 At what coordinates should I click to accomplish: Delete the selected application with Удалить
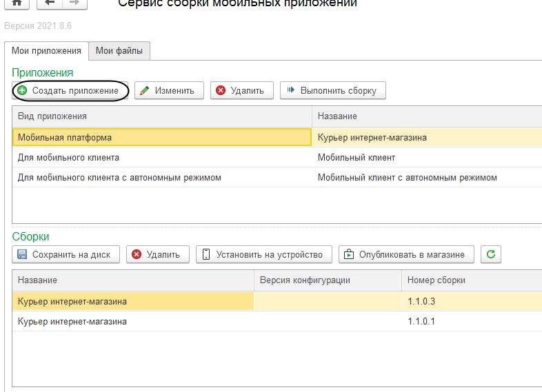coord(242,90)
